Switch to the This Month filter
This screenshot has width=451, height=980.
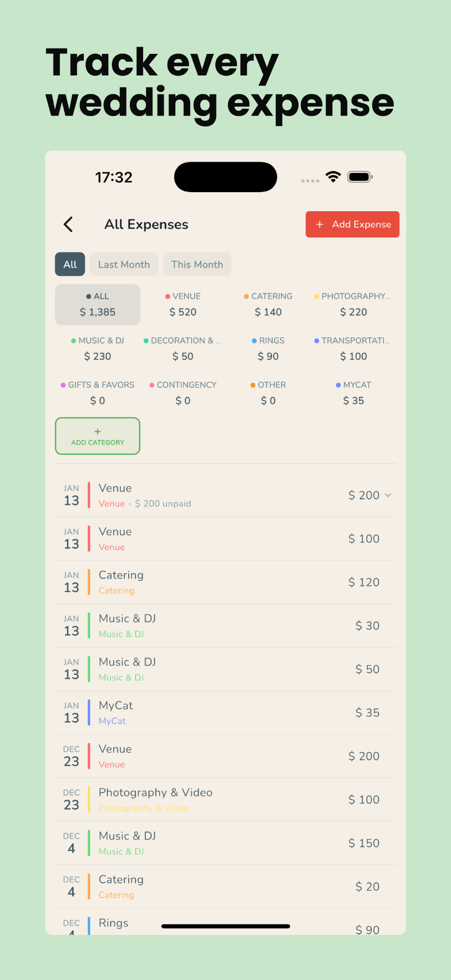coord(197,264)
